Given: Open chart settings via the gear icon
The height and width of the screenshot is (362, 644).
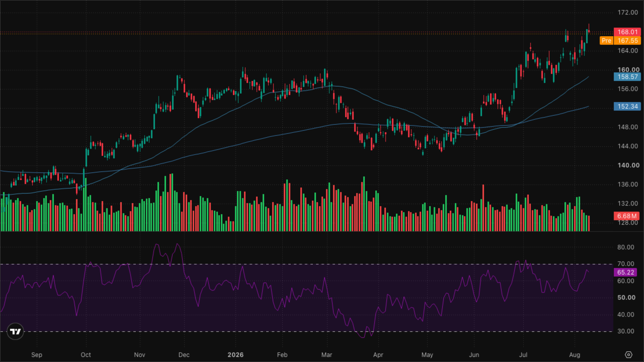Looking at the screenshot, I should pyautogui.click(x=628, y=355).
